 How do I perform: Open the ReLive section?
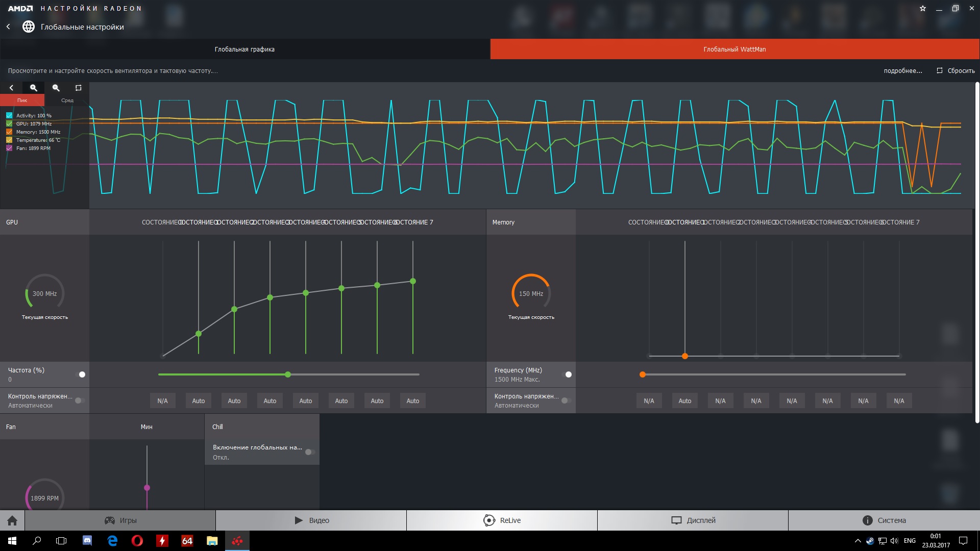click(x=502, y=520)
